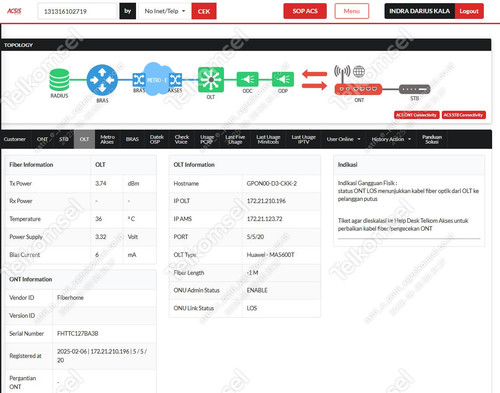Switch to the ONT tab
The height and width of the screenshot is (393, 500).
42,139
